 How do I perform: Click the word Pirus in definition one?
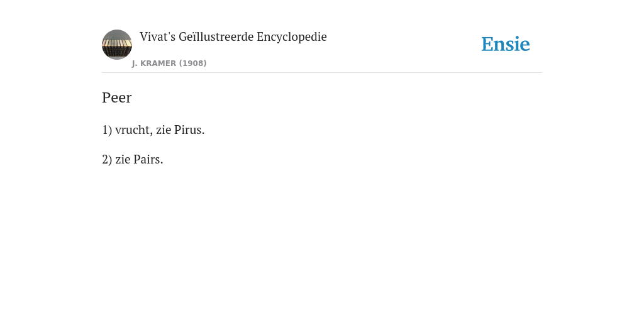189,130
